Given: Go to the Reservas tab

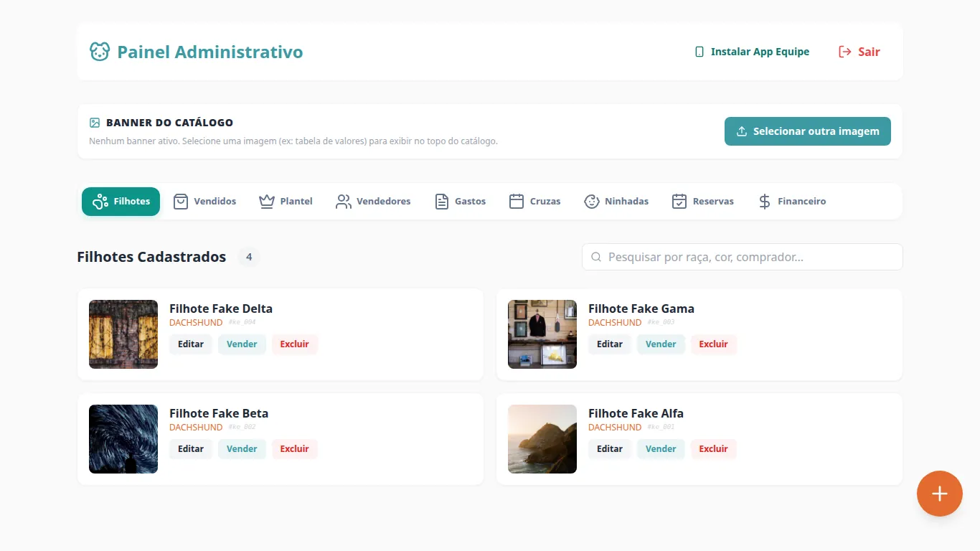Looking at the screenshot, I should point(703,202).
